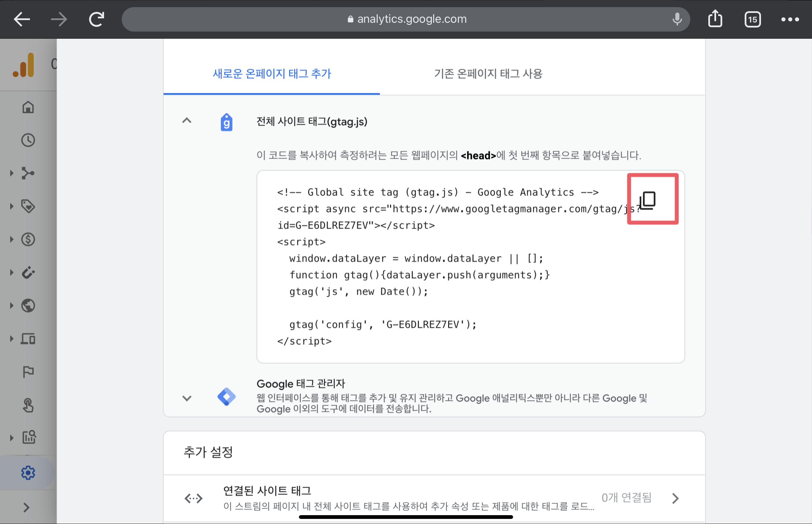Click the gtag('config', 'G-E6DLREZ7EV') code line
Viewport: 812px width, 524px height.
pos(383,325)
